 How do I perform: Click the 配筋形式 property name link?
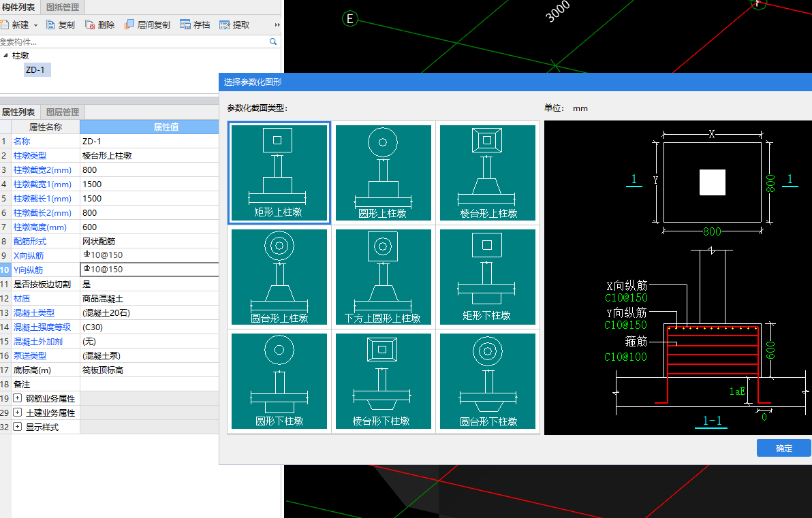point(30,241)
